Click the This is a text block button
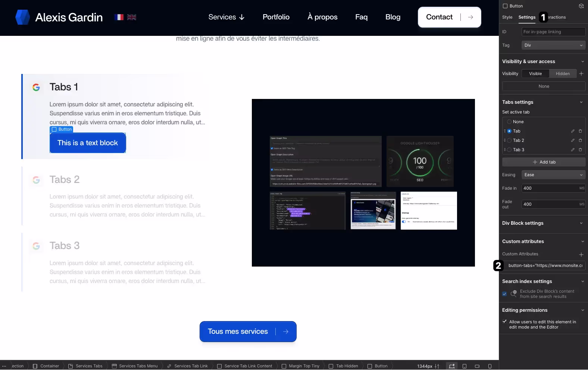Viewport: 588px width, 370px height. 88,143
